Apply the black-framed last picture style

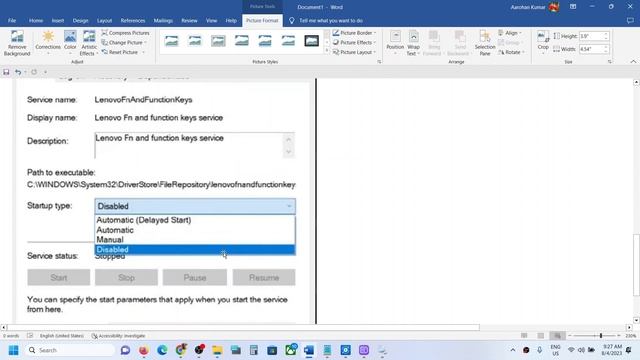click(x=311, y=41)
